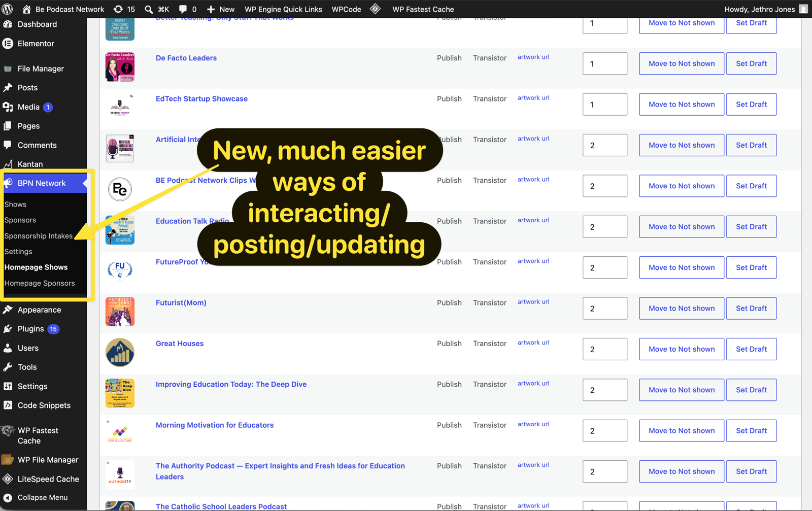Click order field for De Facto Leaders

(605, 63)
